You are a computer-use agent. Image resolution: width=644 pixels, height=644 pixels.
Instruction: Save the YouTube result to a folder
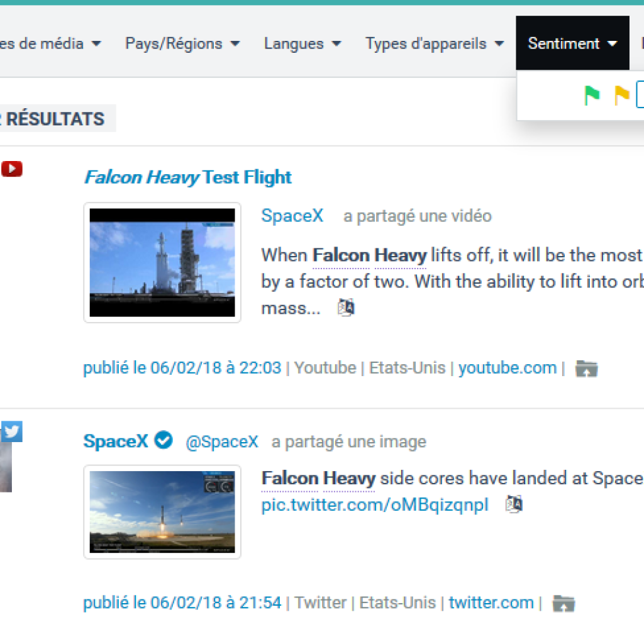pyautogui.click(x=587, y=369)
